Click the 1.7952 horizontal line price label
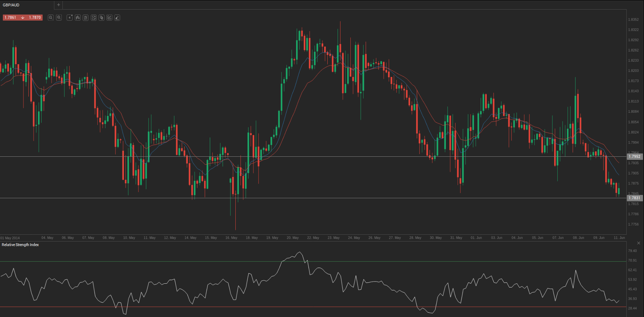Screen dimensions: 644x317 pos(634,156)
